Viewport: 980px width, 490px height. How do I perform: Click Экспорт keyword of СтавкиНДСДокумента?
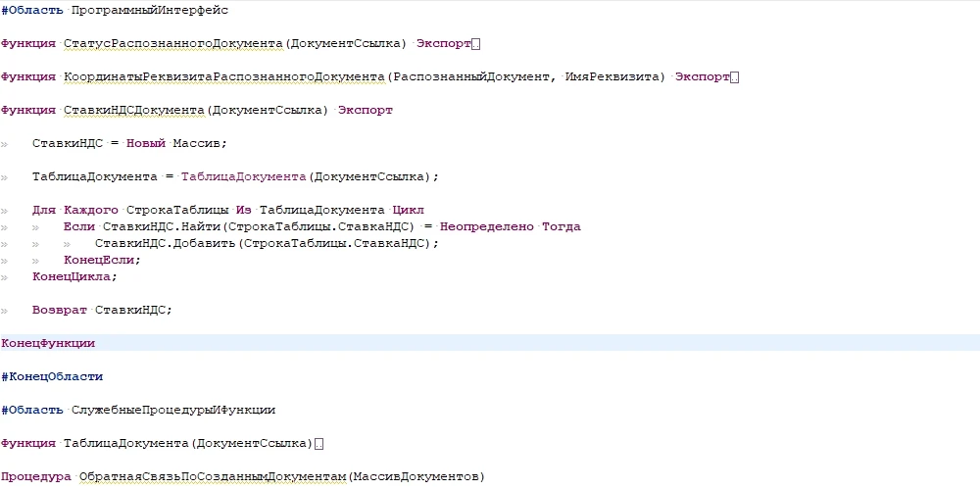point(366,110)
